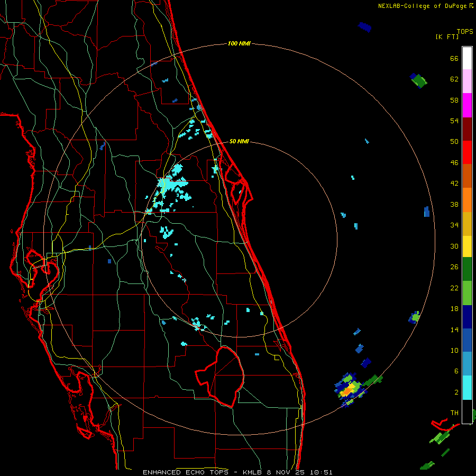Click the NEXLAB-College of DuPage label
476x476 pixels.
click(x=422, y=6)
